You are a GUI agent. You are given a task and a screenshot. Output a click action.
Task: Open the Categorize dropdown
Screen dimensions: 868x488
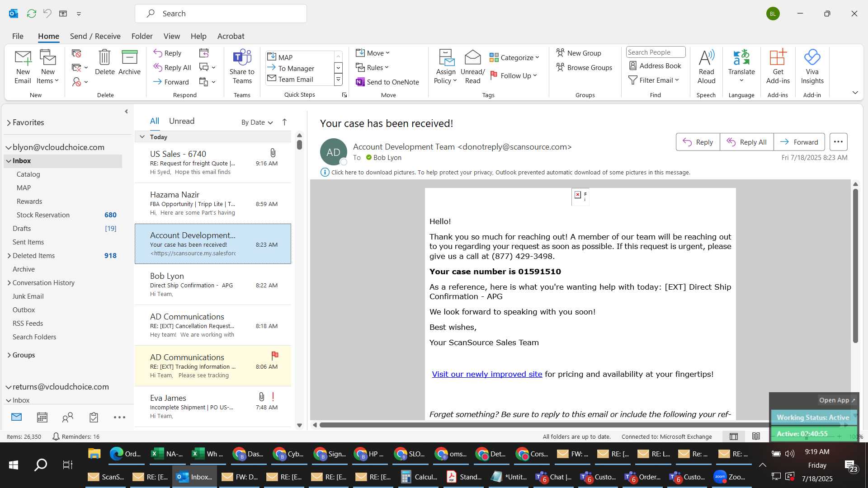(514, 57)
